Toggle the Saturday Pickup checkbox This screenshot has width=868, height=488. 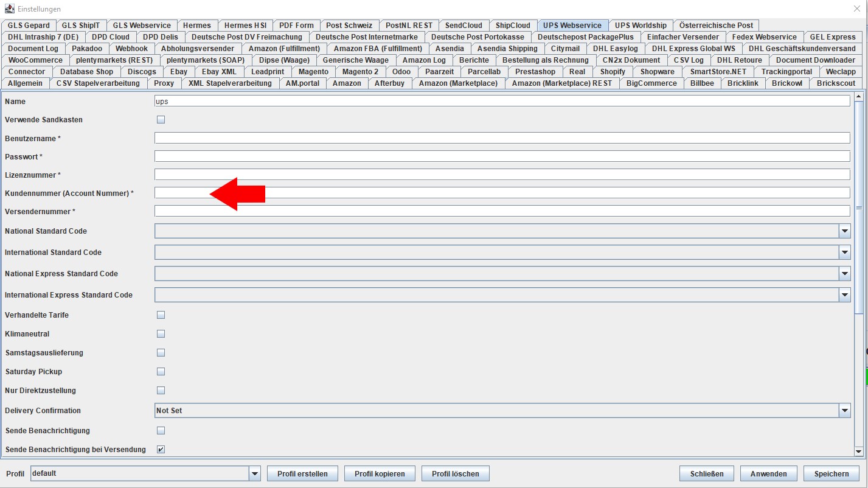click(161, 372)
